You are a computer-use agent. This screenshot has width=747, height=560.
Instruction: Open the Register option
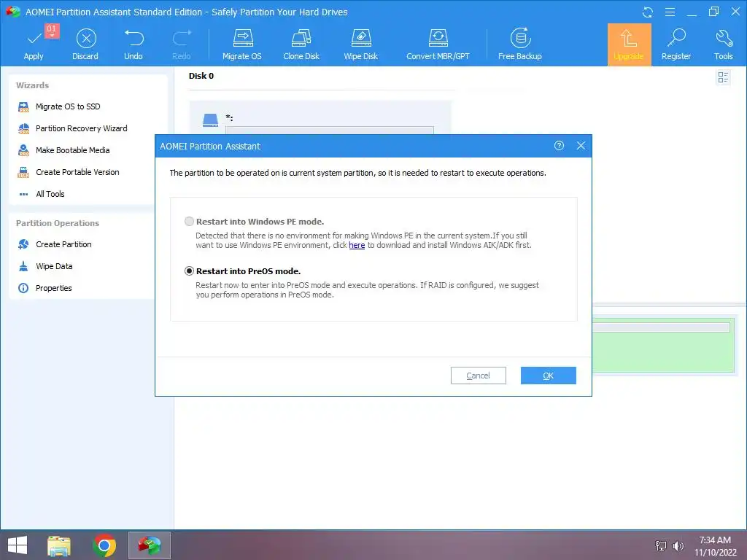tap(676, 45)
